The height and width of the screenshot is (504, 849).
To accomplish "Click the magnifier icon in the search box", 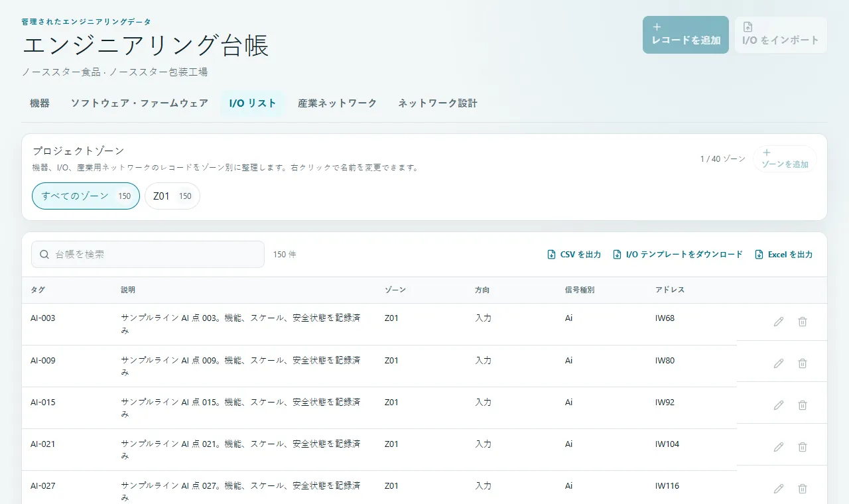I will pos(45,254).
